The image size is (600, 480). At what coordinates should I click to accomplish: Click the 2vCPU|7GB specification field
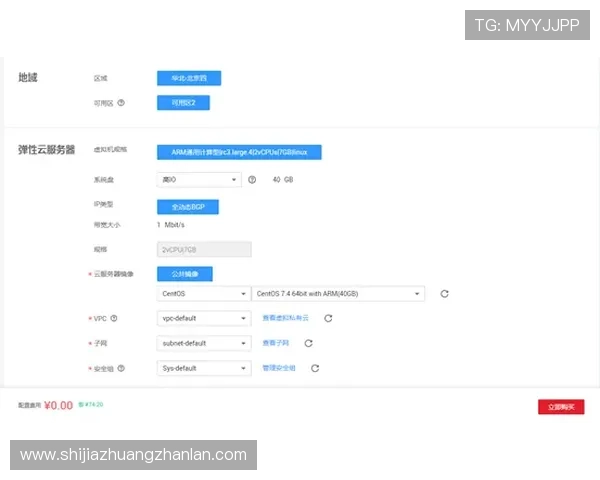(x=204, y=250)
